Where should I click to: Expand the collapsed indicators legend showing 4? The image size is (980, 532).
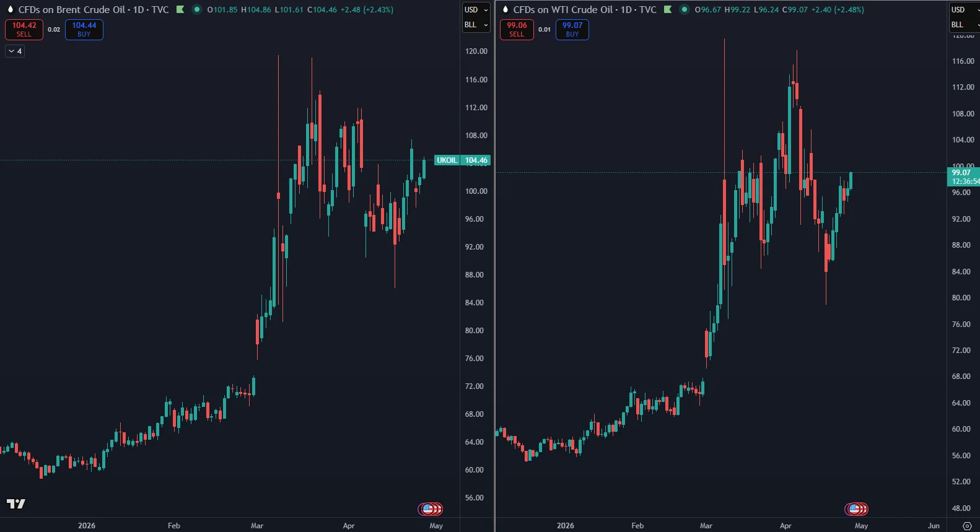(15, 51)
